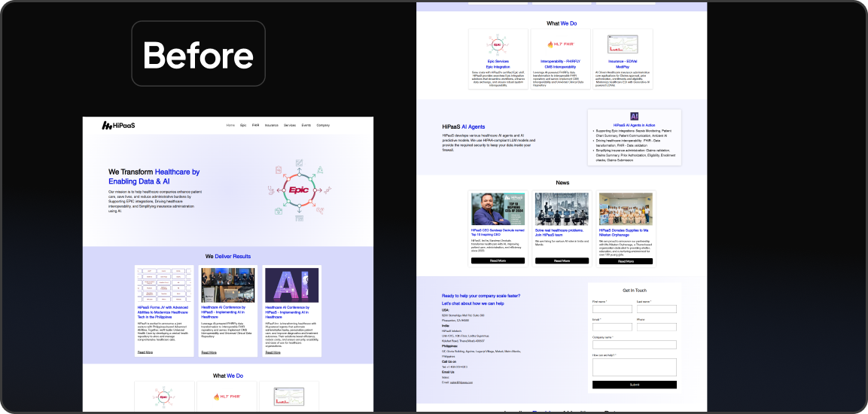868x414 pixels.
Task: Click the insurance chart screenshot icon
Action: (x=623, y=44)
